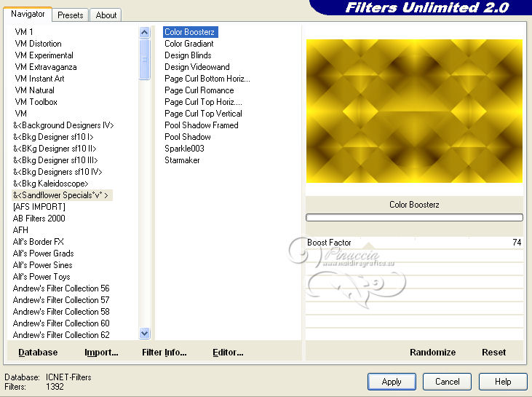The width and height of the screenshot is (532, 397).
Task: Select VM 1 filter category
Action: pyautogui.click(x=24, y=32)
